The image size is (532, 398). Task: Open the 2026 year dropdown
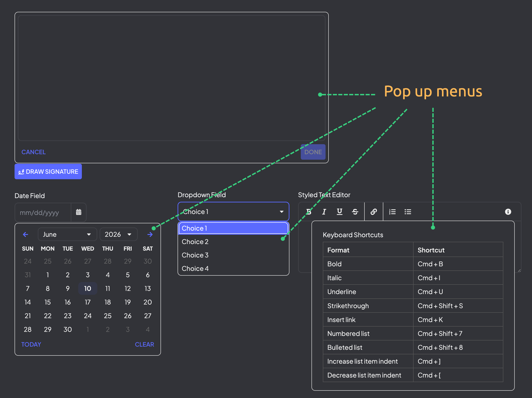click(x=119, y=234)
